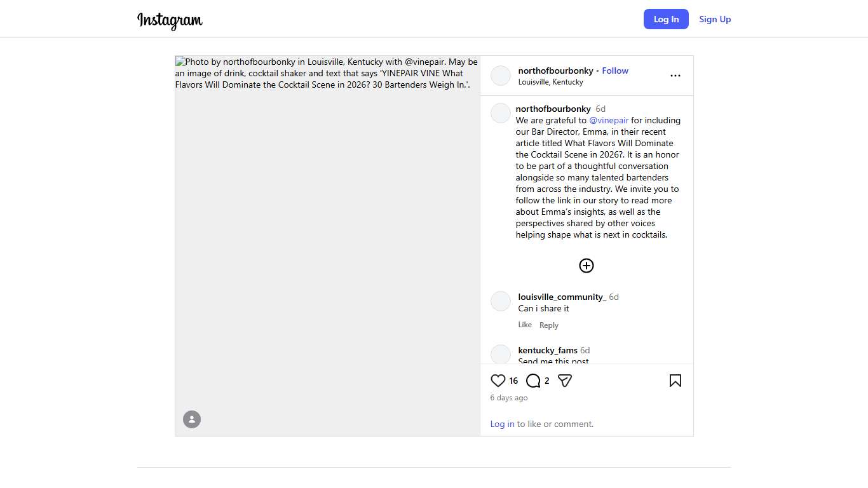Follow the northofbourbonky account
Image resolution: width=868 pixels, height=488 pixels.
point(615,71)
